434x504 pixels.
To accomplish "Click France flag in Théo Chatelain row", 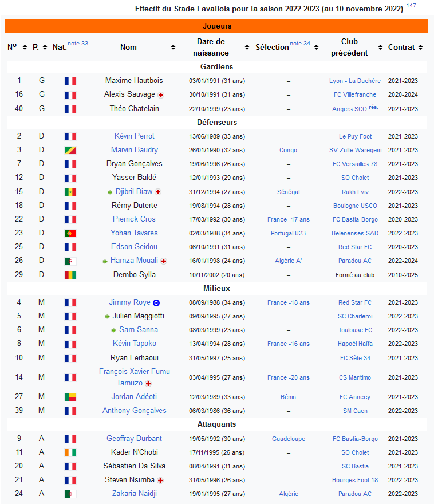I will 70,109.
